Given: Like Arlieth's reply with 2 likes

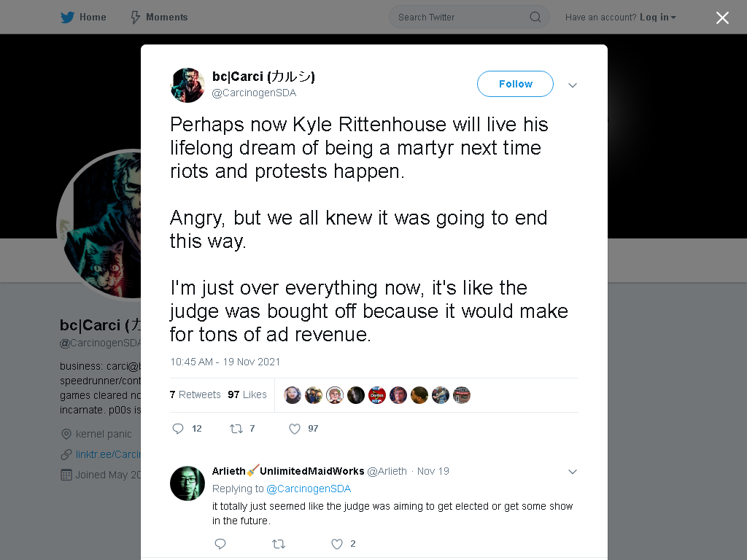Looking at the screenshot, I should point(337,544).
